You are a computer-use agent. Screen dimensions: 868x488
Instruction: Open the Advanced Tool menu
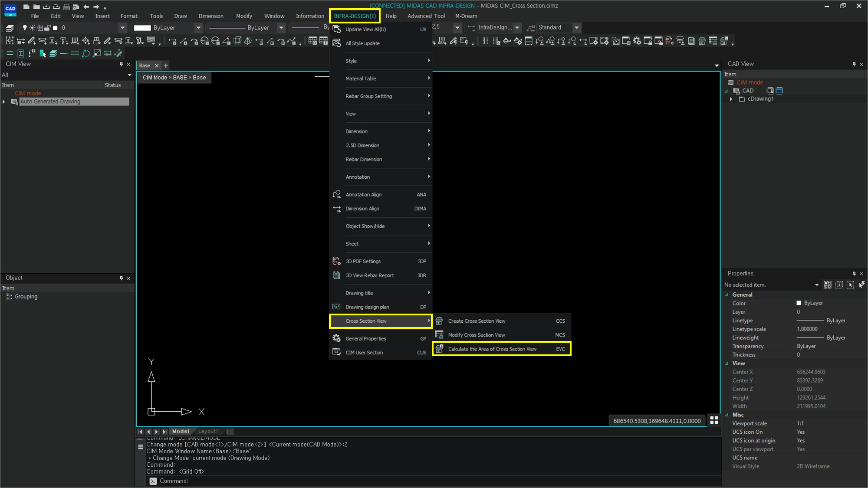click(x=426, y=16)
